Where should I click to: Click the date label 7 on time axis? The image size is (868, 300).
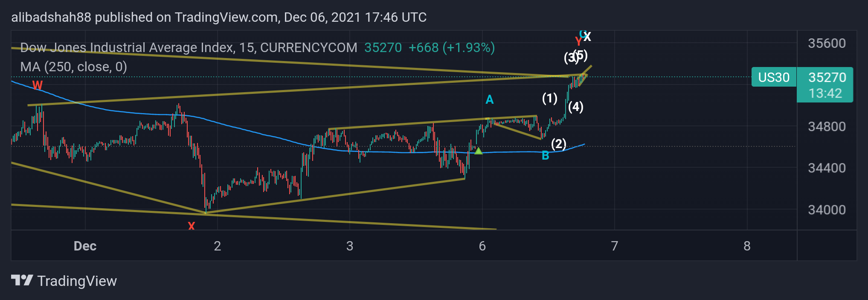click(x=614, y=246)
